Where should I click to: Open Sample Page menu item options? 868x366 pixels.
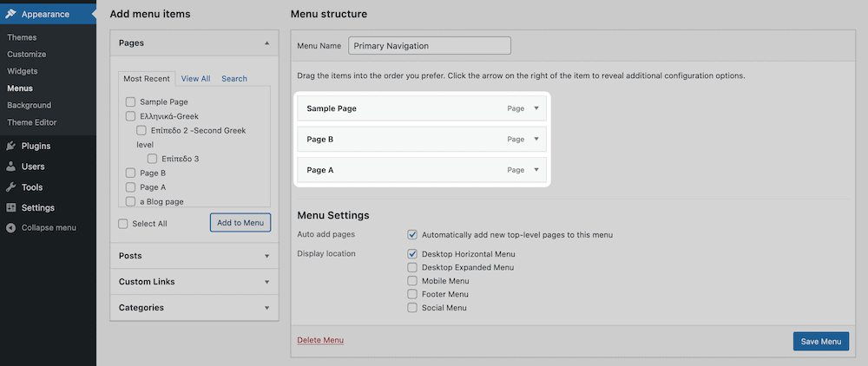(536, 108)
